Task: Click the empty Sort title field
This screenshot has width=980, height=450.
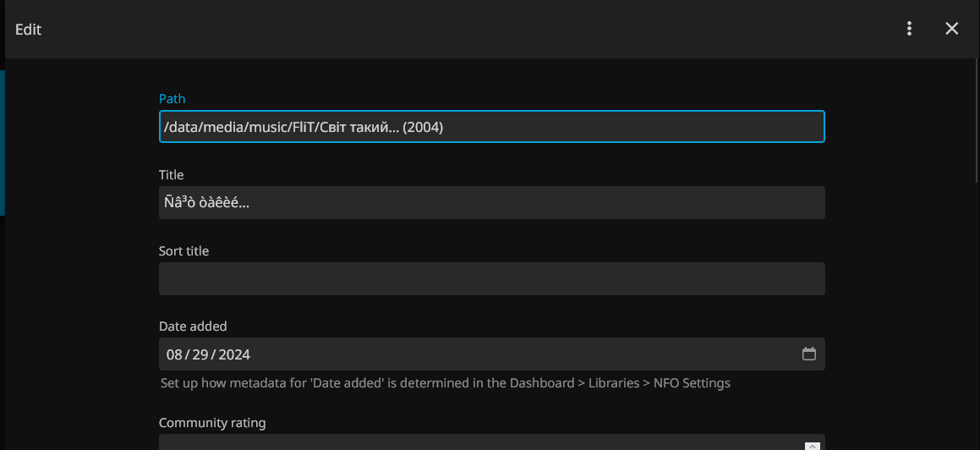Action: [491, 278]
